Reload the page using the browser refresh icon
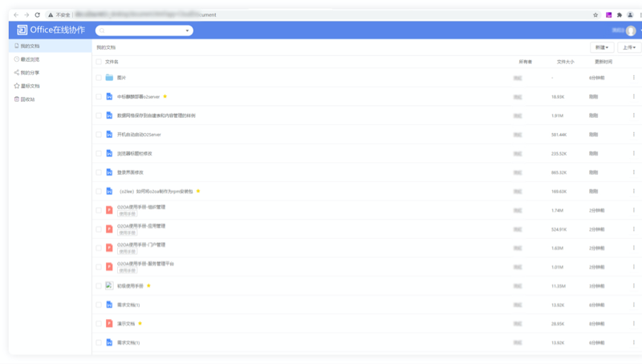Screen dimensions: 642x364 tap(37, 14)
